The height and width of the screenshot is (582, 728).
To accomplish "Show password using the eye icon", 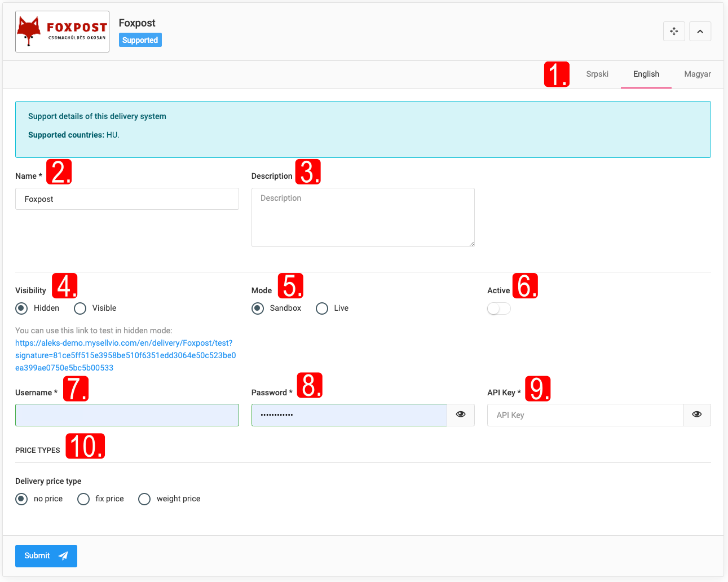I will (461, 415).
